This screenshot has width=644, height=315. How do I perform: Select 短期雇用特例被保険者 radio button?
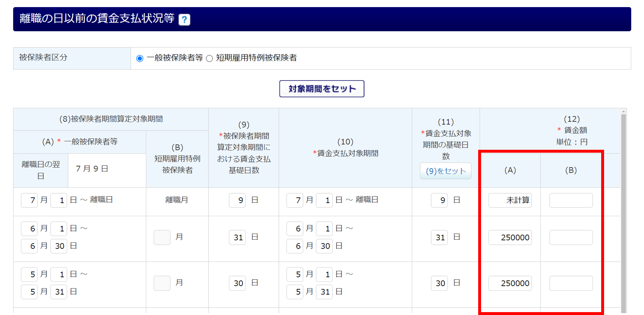tap(209, 58)
